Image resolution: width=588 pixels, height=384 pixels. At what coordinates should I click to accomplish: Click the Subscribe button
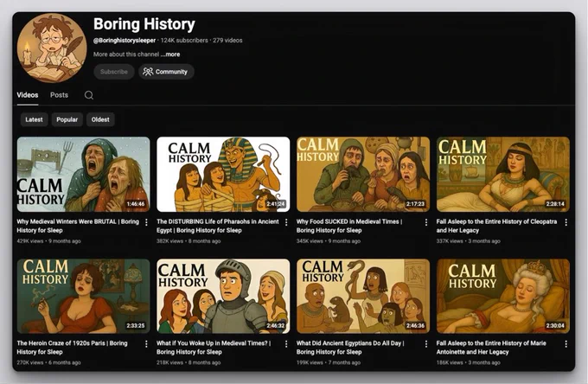pyautogui.click(x=114, y=72)
